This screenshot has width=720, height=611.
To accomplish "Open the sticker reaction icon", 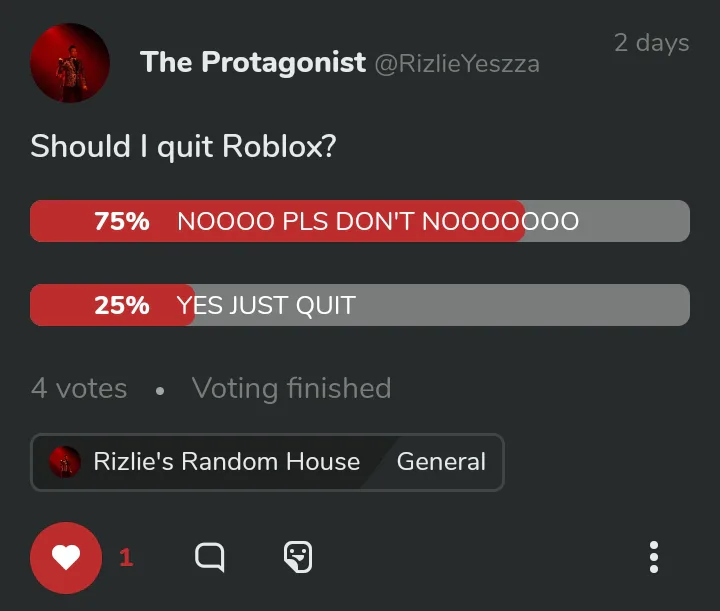I will (x=298, y=557).
